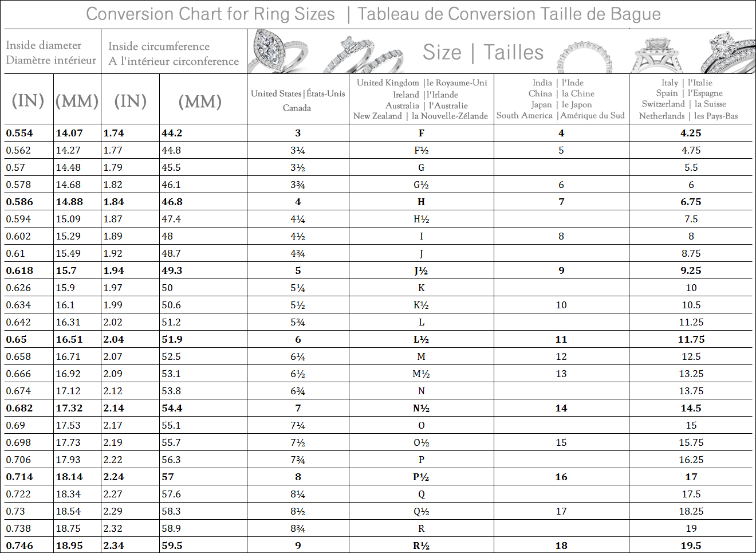Image resolution: width=756 pixels, height=553 pixels.
Task: Click the cushion halo engagement ring image
Action: (659, 54)
